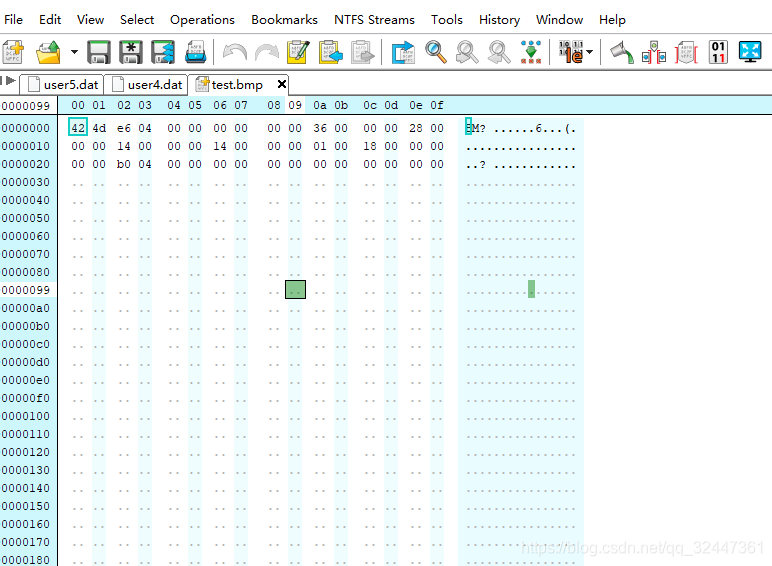Open the Edit menu

[50, 20]
